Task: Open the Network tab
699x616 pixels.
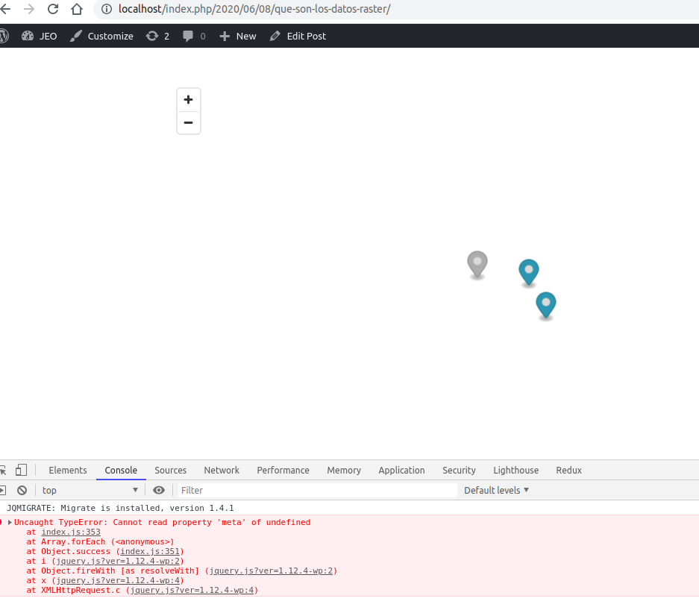Action: point(222,471)
